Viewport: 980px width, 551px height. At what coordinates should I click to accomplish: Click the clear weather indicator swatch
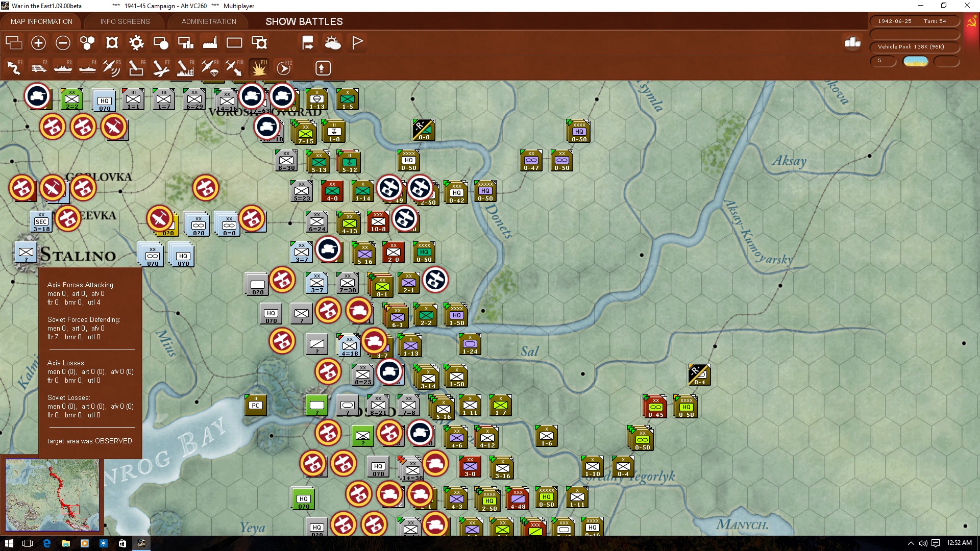tap(916, 61)
